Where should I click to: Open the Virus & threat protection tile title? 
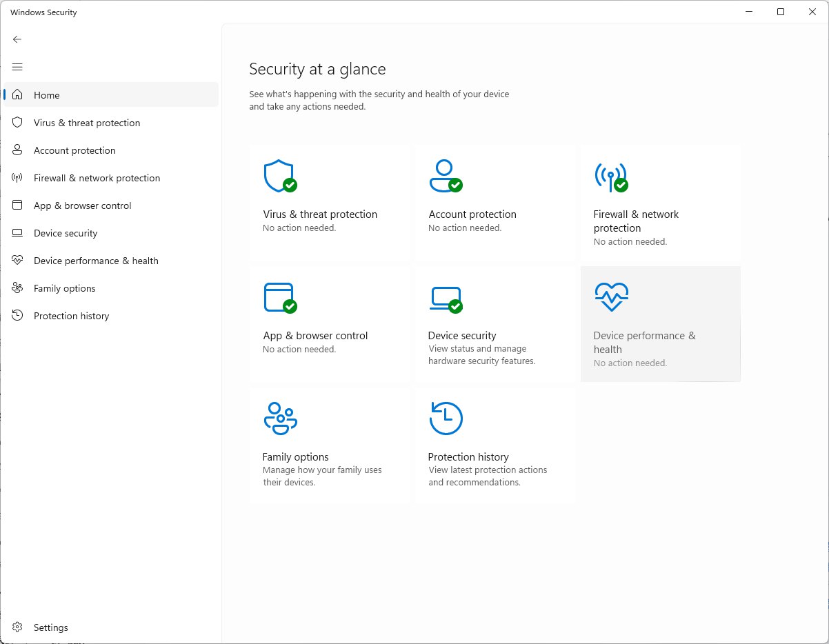tap(320, 214)
